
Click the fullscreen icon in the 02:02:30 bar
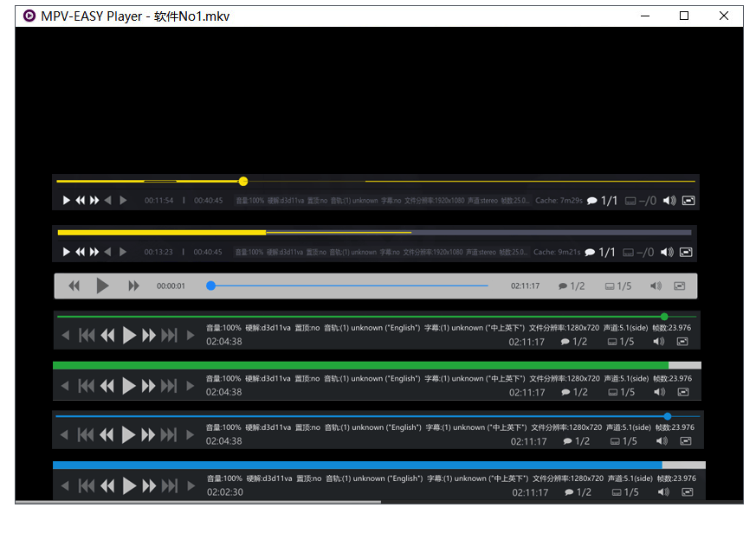[x=687, y=491]
